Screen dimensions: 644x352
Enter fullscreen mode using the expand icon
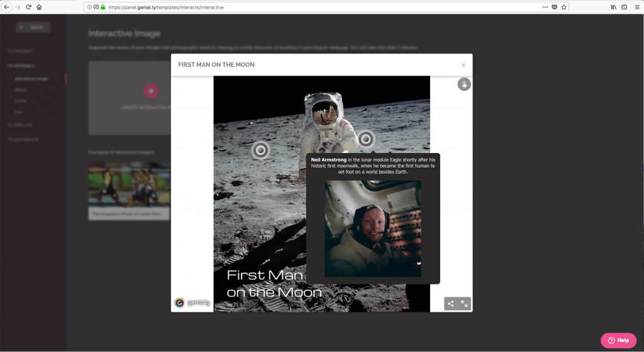pos(465,304)
